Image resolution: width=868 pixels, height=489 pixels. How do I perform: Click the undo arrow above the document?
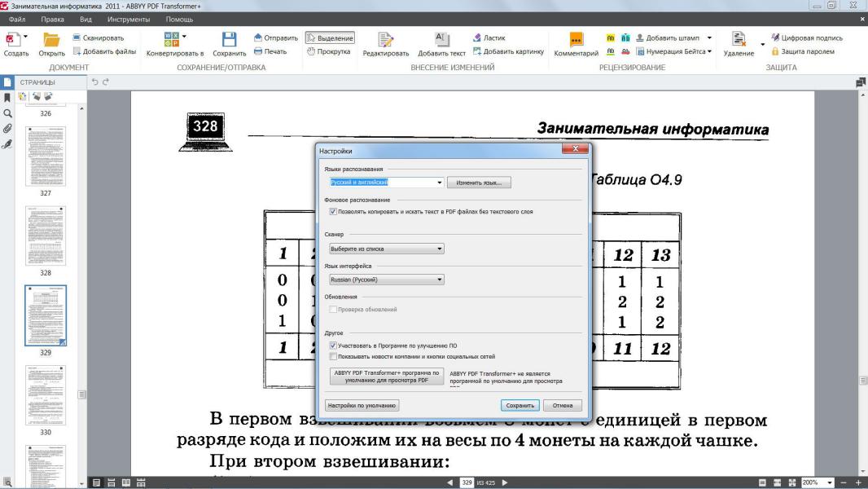(x=94, y=82)
